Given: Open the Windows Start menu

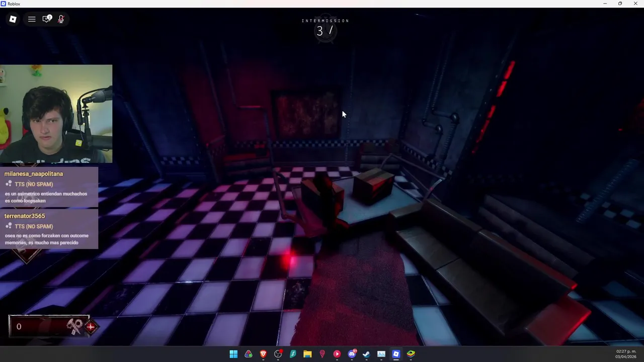Looking at the screenshot, I should [x=233, y=354].
